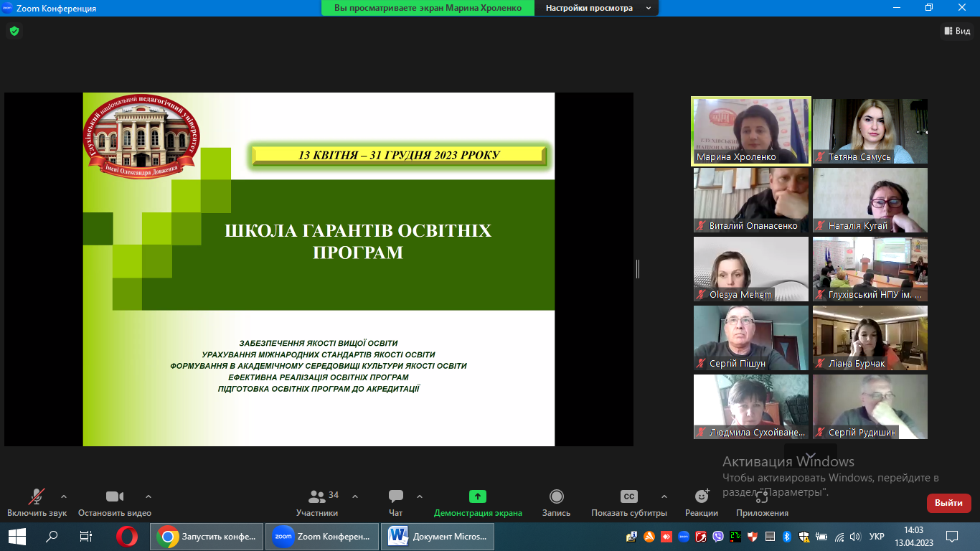Click the touchpad tray icon

[x=770, y=536]
